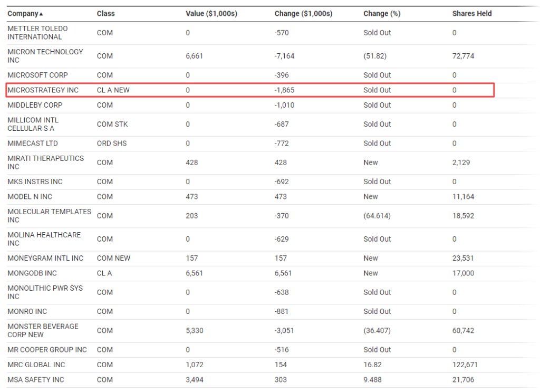This screenshot has height=392, width=540.
Task: Click MICRON TECHNOLOGY INC company name
Action: (x=45, y=56)
